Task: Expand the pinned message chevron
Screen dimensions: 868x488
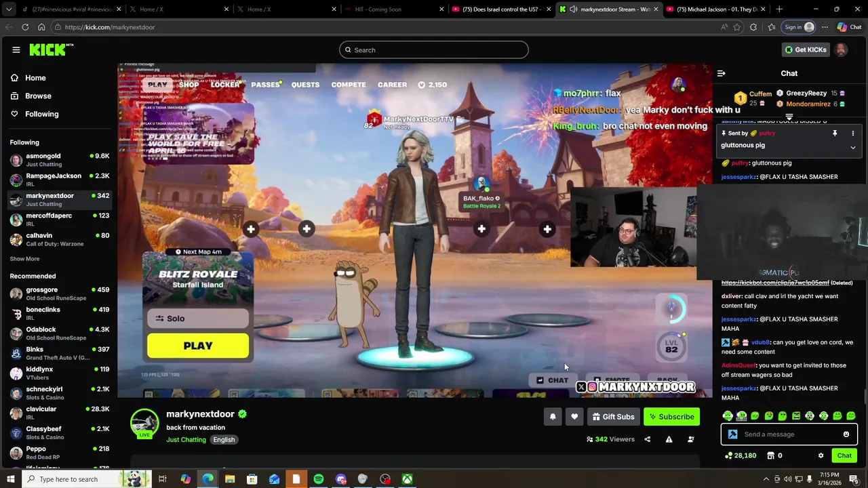Action: [x=853, y=147]
